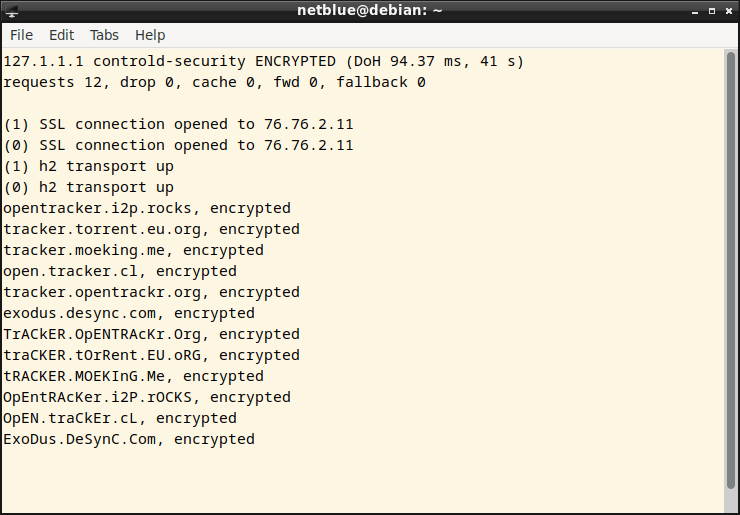Click the lowercase tracker.torrent.eu.org line

pyautogui.click(x=151, y=229)
